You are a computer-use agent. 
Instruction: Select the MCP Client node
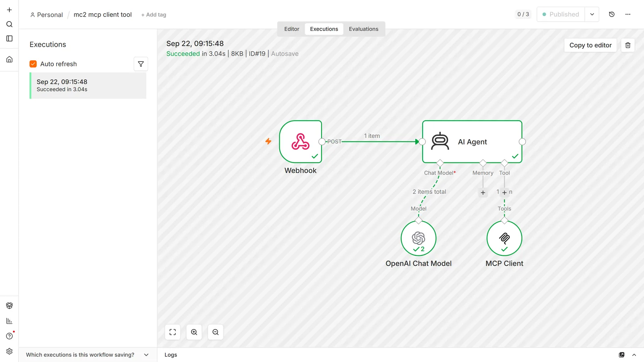click(504, 238)
